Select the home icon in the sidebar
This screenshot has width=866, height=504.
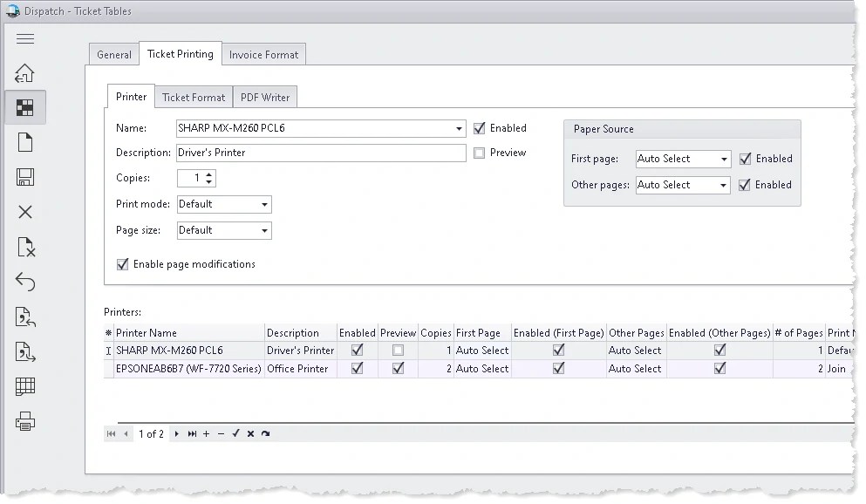25,72
